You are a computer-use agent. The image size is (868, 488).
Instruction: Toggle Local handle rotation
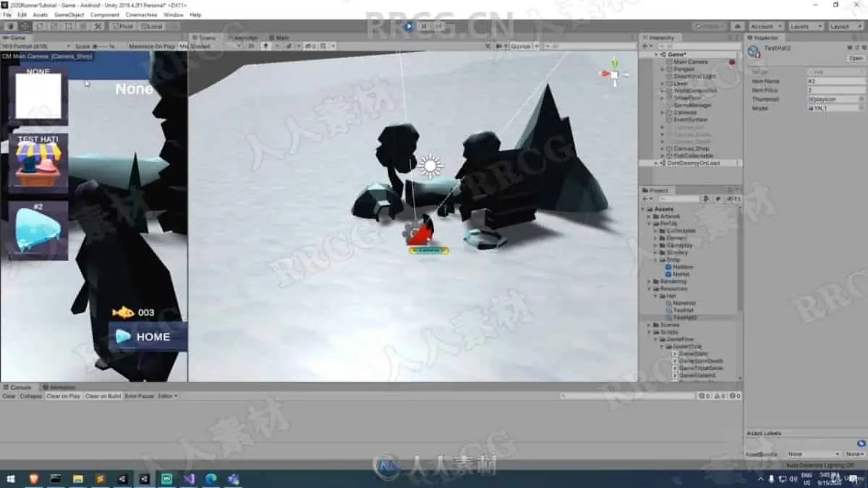[152, 26]
